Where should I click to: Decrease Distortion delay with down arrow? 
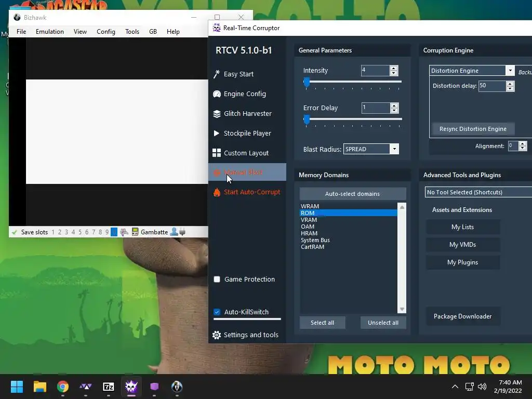[510, 88]
